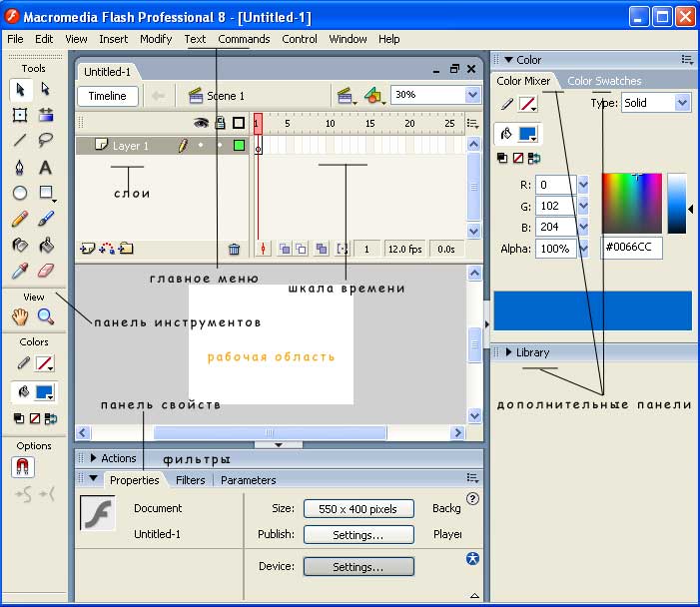Open Alpha value dropdown arrow
The image size is (700, 607).
tap(583, 249)
